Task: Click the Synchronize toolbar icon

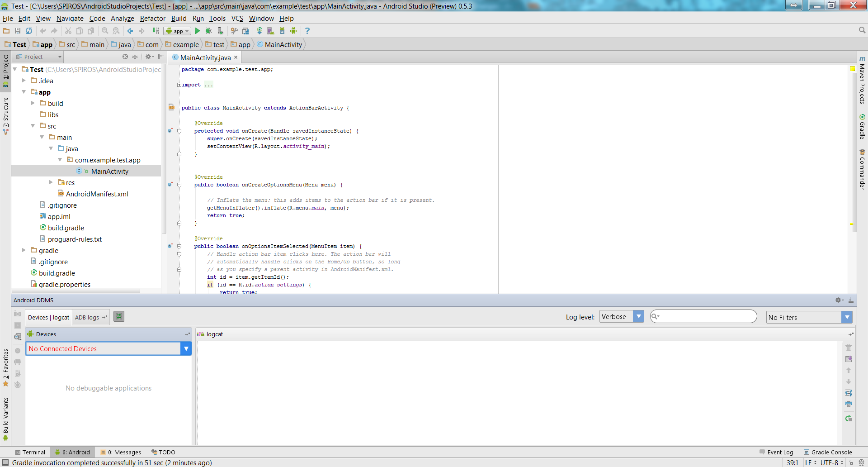Action: [x=29, y=31]
